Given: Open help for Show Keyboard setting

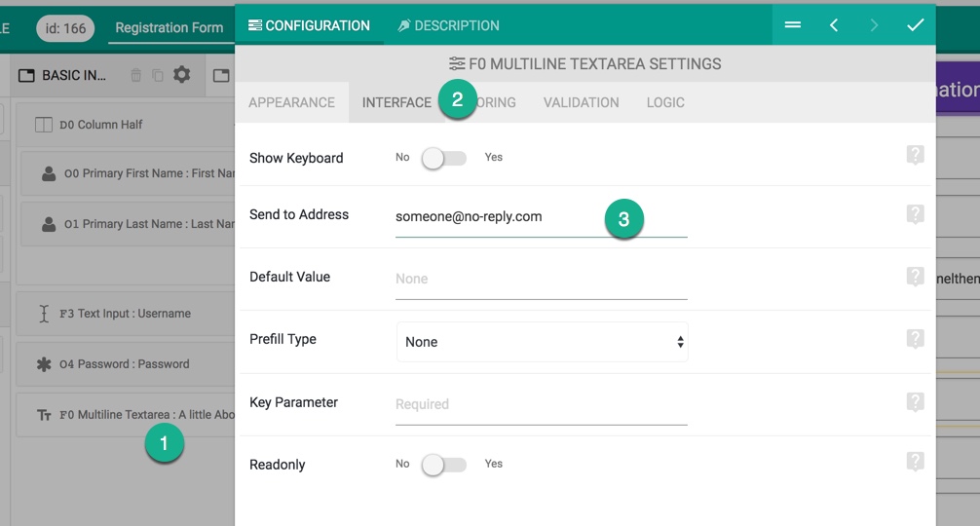Looking at the screenshot, I should [915, 154].
